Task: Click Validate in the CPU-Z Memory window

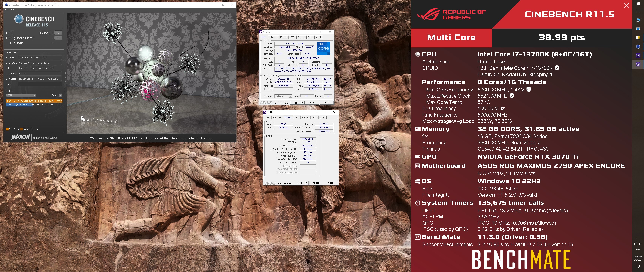Action: [316, 183]
